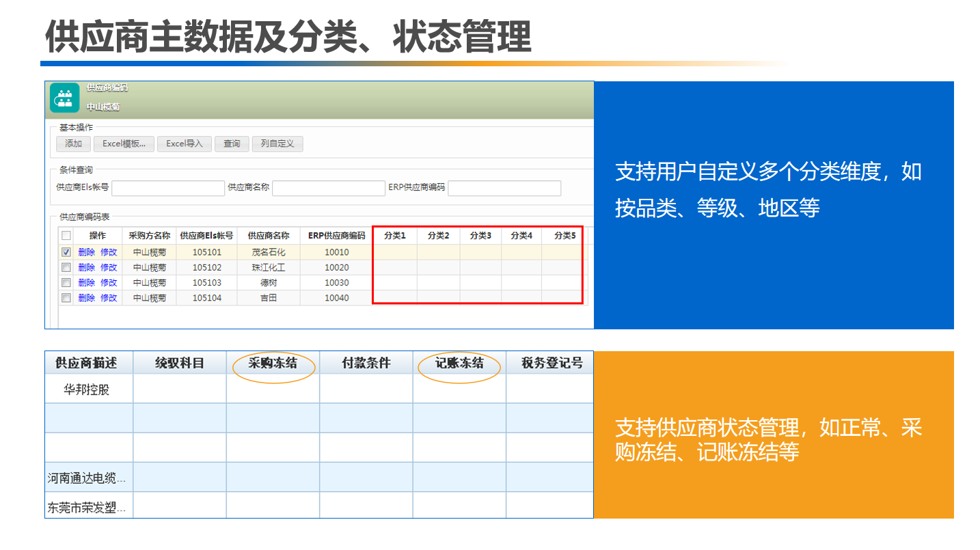980x550 pixels.
Task: Click 修改 link in 珠江化工 row
Action: click(109, 267)
